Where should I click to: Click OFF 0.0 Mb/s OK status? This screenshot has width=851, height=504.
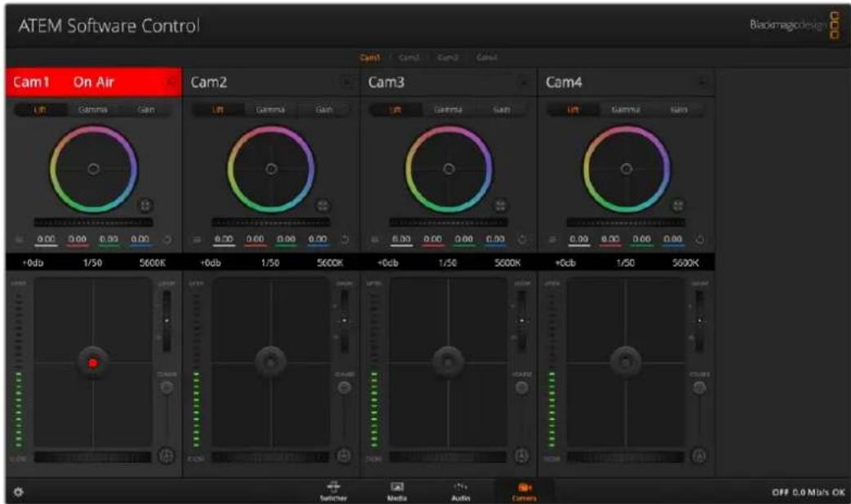point(808,492)
